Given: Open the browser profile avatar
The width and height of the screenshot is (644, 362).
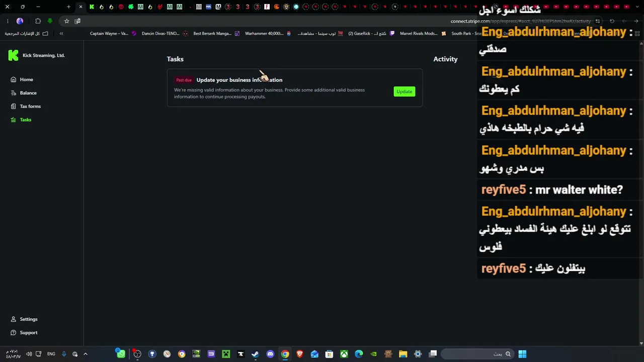Looking at the screenshot, I should click(20, 21).
